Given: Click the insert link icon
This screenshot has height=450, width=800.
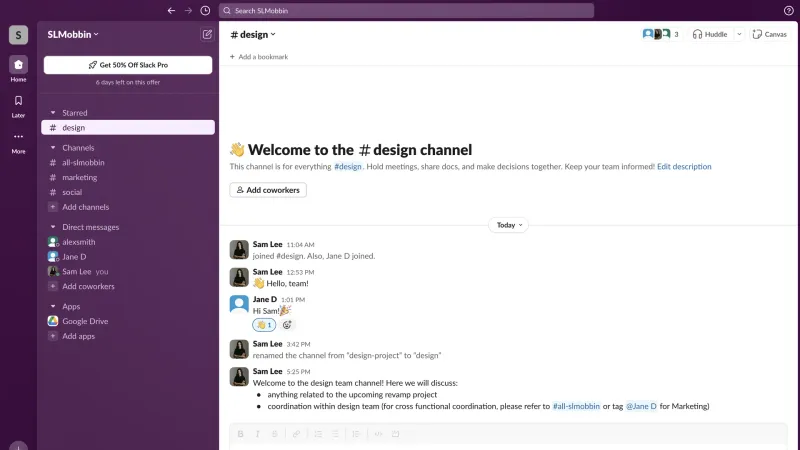Looking at the screenshot, I should [x=296, y=434].
